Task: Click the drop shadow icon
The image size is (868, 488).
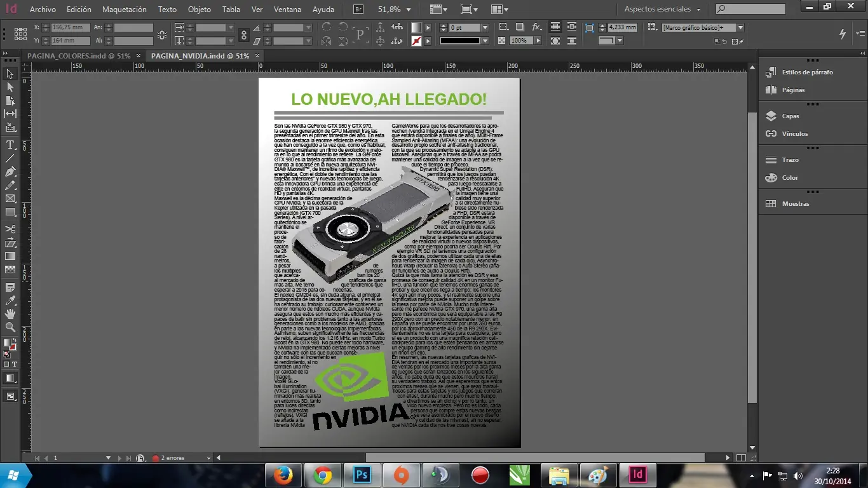Action: tap(520, 27)
